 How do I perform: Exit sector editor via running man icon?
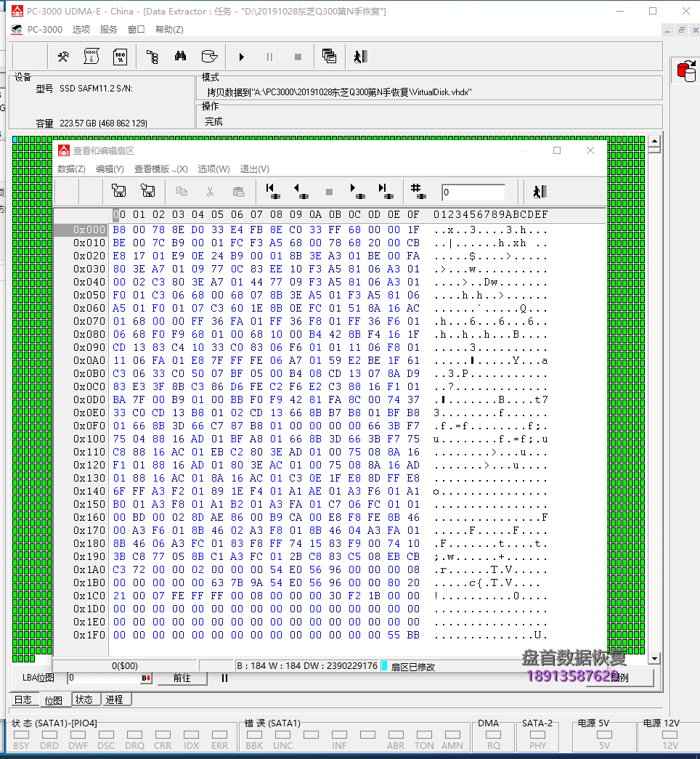click(540, 192)
